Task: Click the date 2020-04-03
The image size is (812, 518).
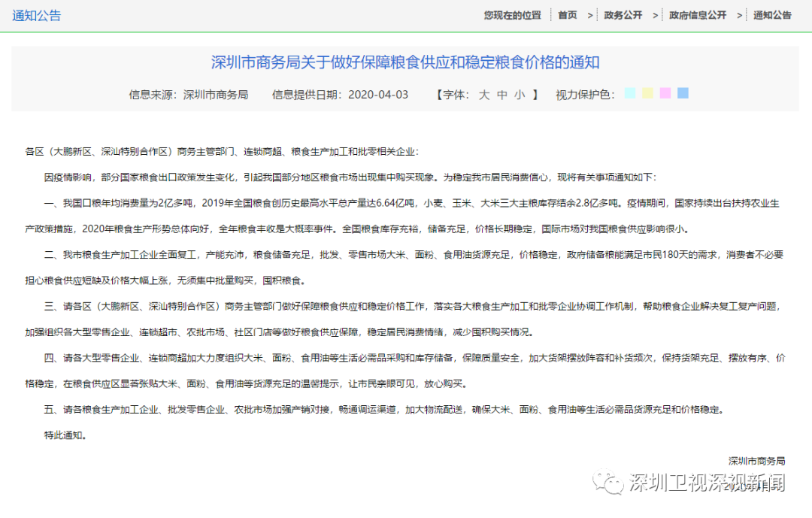Action: click(x=378, y=95)
